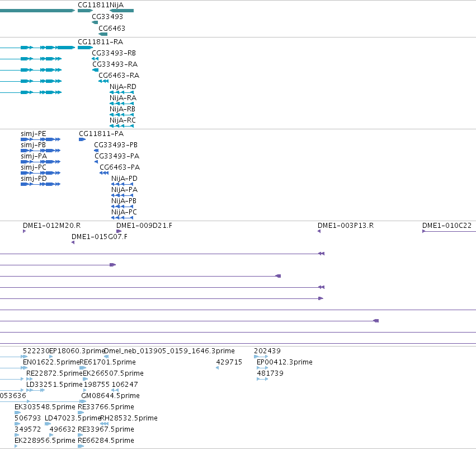Select the CG33493-PA protein
Screen dimensions: 476x449
[117, 156]
